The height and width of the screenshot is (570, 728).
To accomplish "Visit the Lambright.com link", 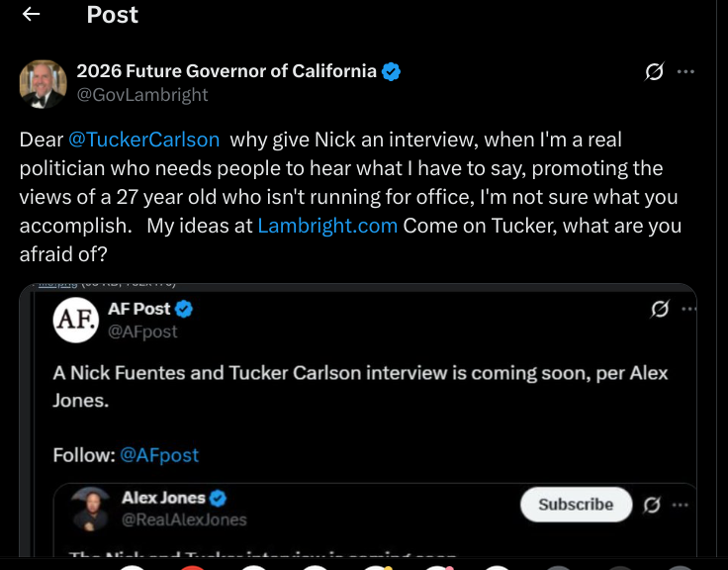I will (x=327, y=226).
